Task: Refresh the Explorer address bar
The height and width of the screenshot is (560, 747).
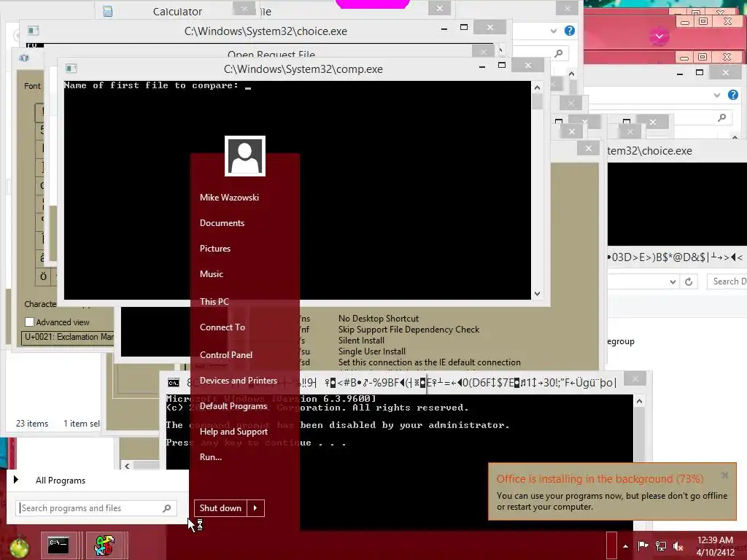Action: tap(689, 282)
